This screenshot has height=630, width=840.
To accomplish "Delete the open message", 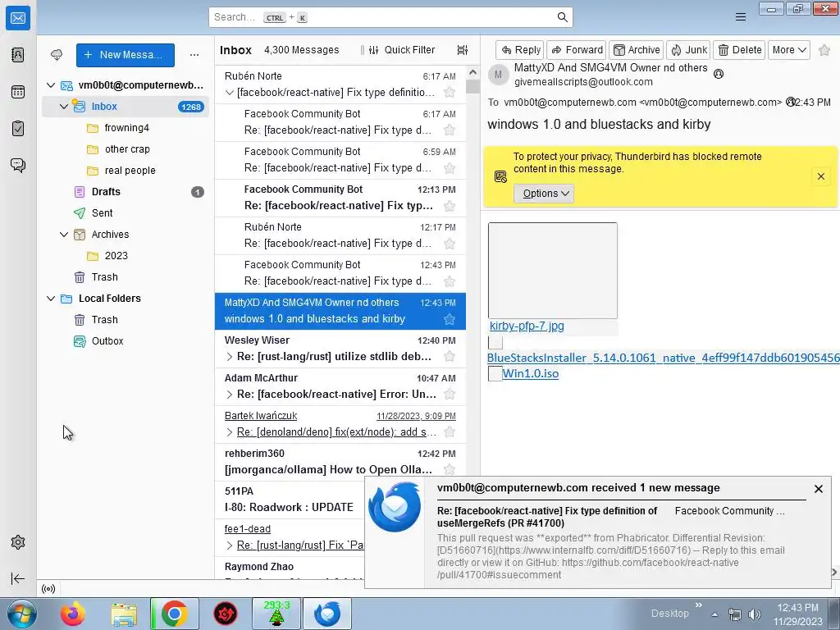I will click(740, 50).
